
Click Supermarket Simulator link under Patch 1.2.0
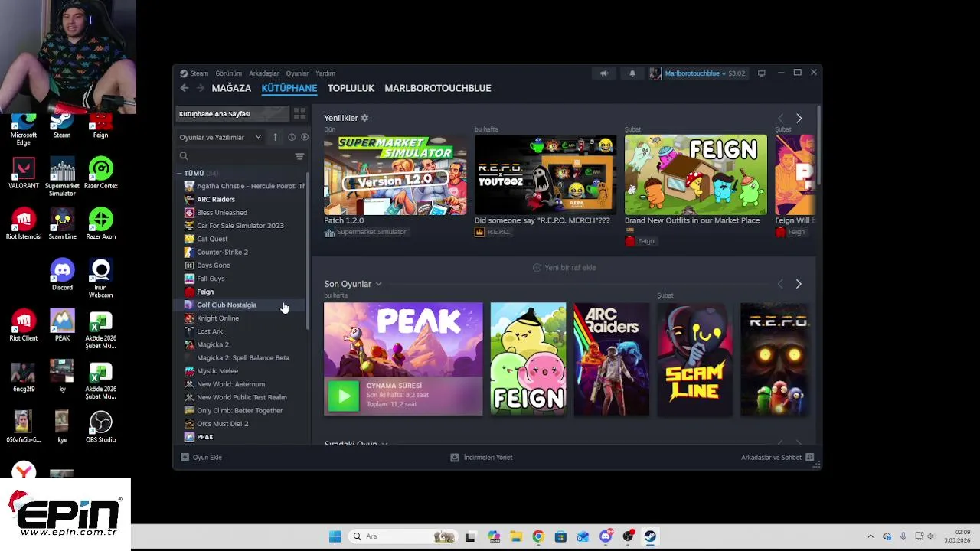[371, 232]
